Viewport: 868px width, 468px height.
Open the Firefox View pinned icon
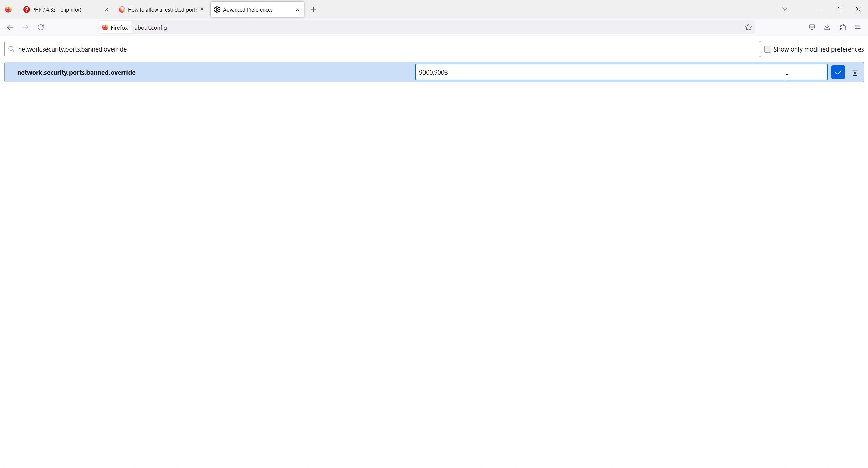point(8,9)
